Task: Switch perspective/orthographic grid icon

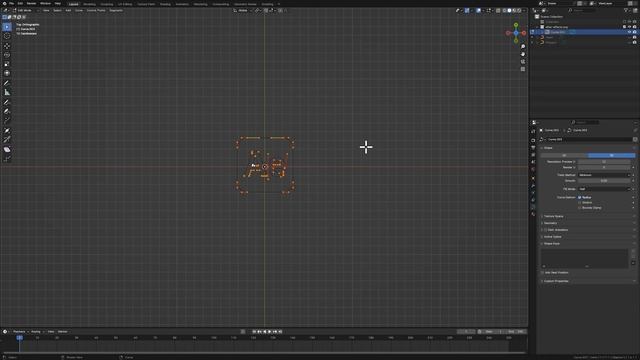Action: point(523,69)
